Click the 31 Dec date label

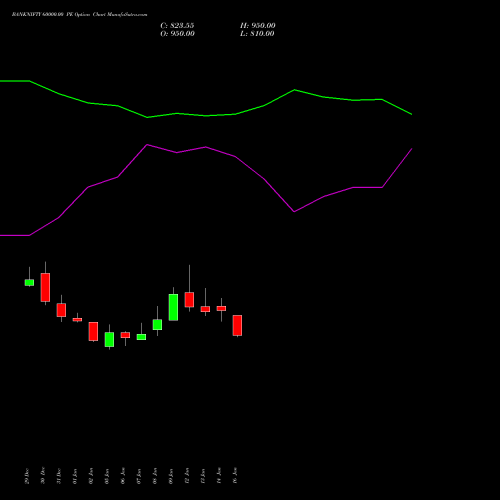[59, 476]
